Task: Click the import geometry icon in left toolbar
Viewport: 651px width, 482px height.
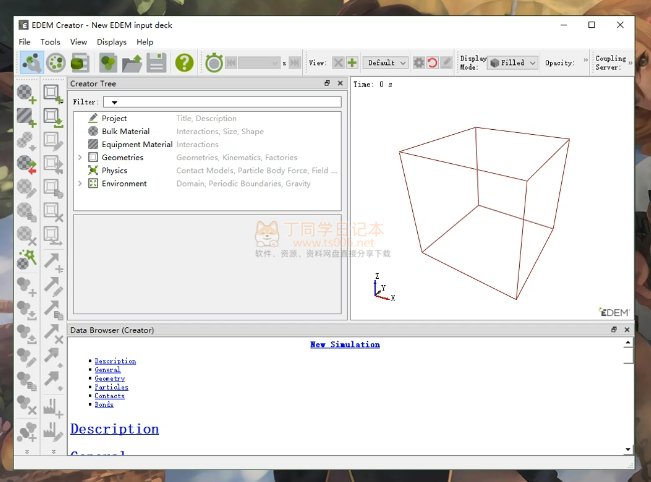Action: (54, 116)
